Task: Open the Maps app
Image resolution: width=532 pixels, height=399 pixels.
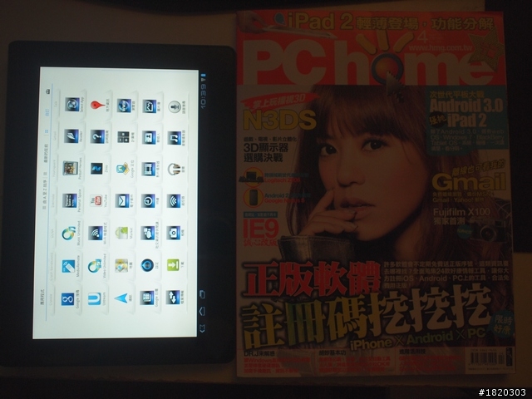Action: (x=121, y=266)
